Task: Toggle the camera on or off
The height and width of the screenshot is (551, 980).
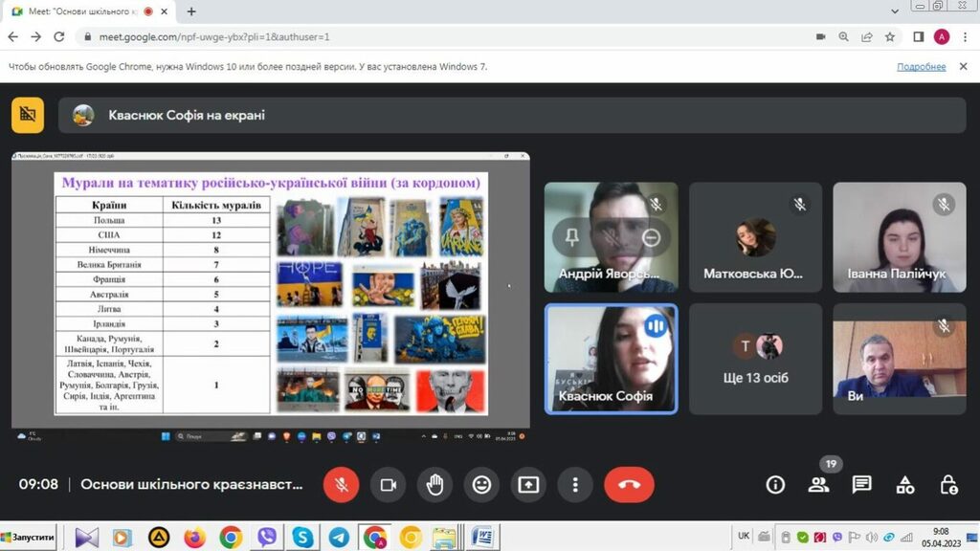Action: click(388, 484)
